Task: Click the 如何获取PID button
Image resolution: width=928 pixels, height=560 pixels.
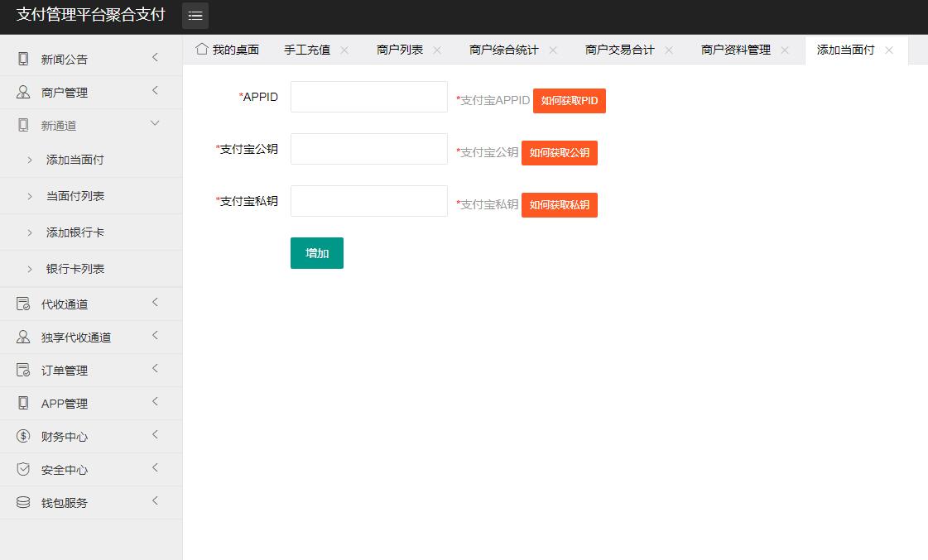Action: coord(569,101)
